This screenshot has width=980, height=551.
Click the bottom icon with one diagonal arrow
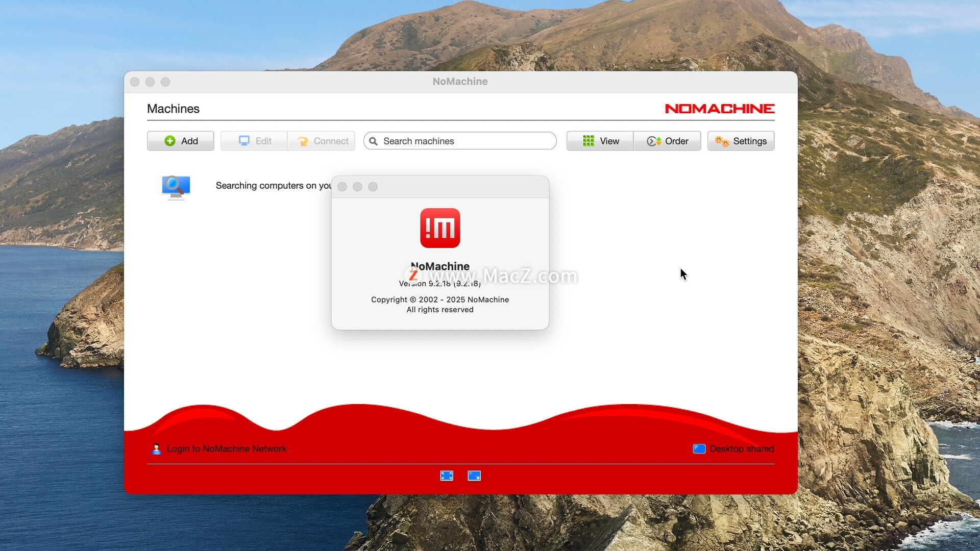[x=474, y=475]
